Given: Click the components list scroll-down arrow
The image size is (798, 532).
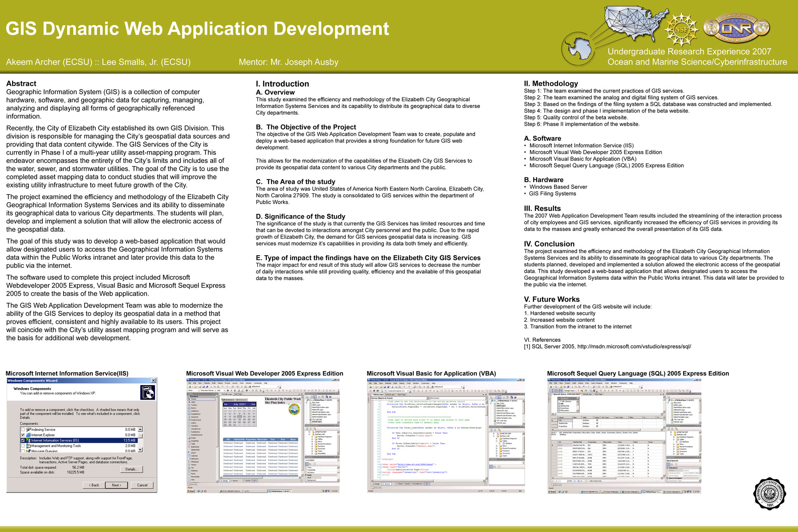Looking at the screenshot, I should point(140,450).
